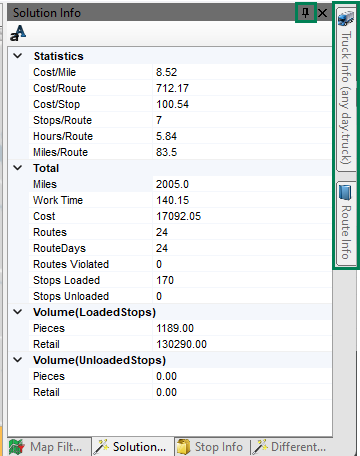Select the Routes row label

tap(50, 232)
